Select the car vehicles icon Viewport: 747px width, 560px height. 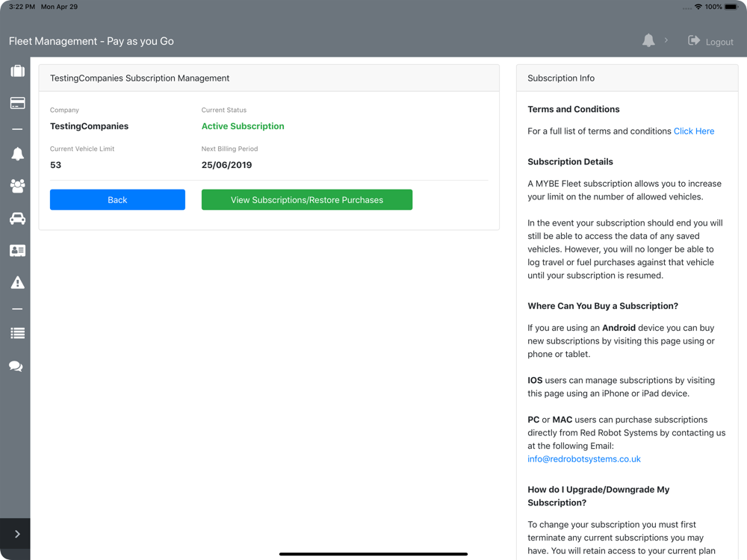17,219
